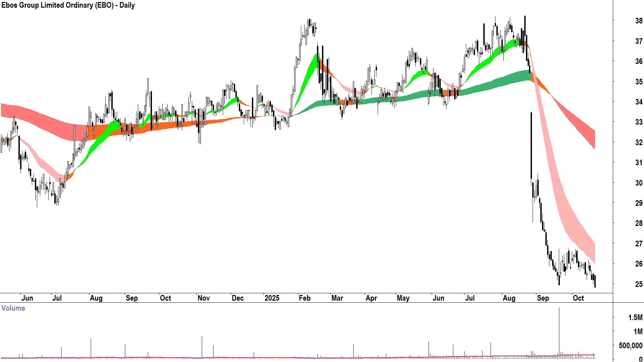Click the Ebos Group Limited chart title
This screenshot has width=644, height=362.
68,5
